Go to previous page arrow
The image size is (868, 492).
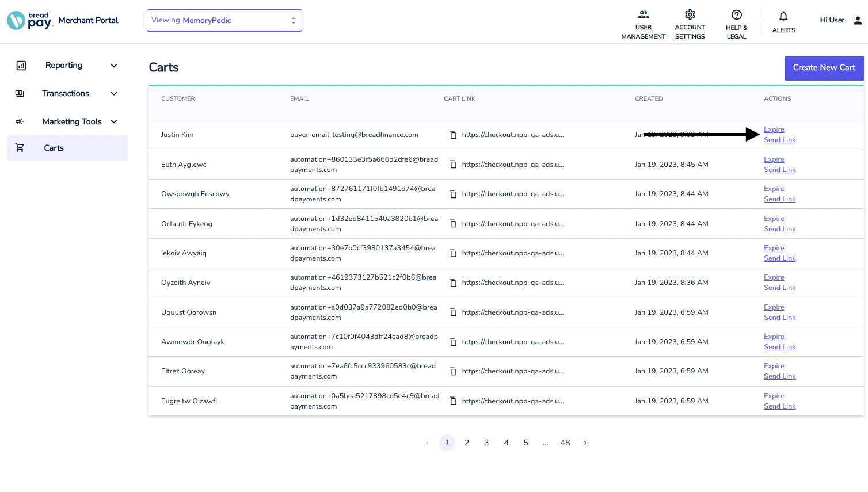(427, 443)
